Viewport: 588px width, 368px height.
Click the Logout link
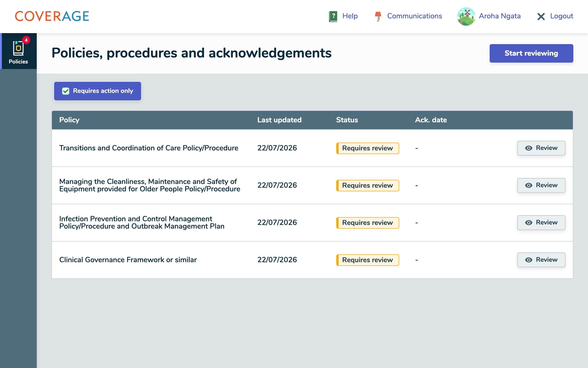(x=562, y=16)
